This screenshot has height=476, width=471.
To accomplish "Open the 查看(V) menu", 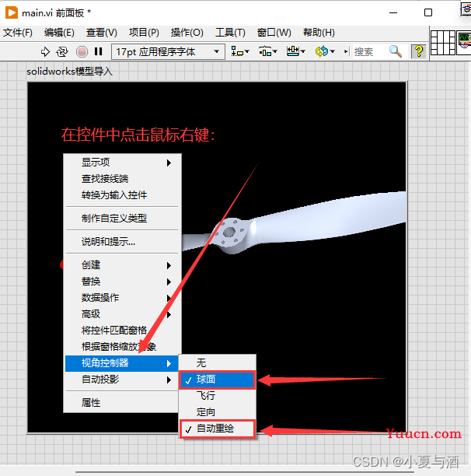I will tap(101, 32).
